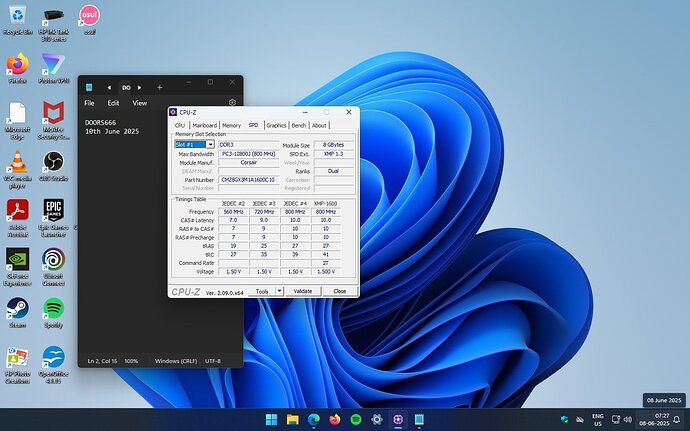Switch to the CPU tab in CPU-Z

point(180,125)
